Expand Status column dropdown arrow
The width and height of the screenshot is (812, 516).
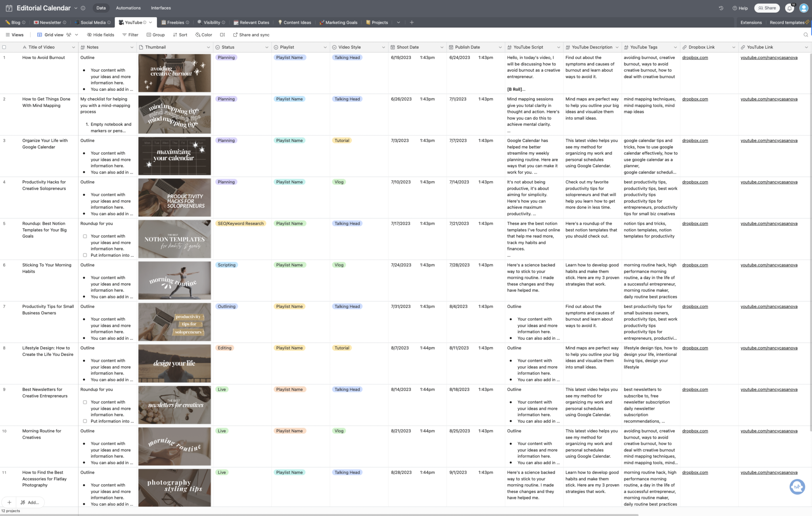click(266, 47)
